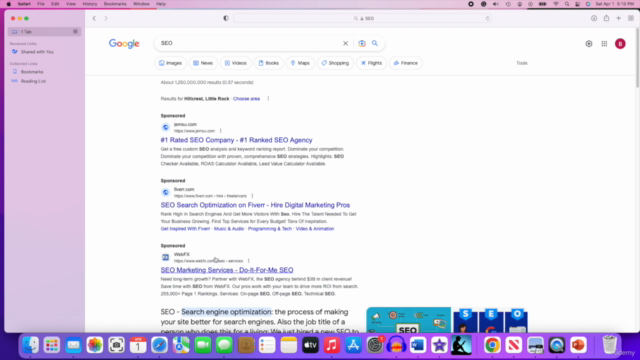This screenshot has width=640, height=360.
Task: Open the SEO infographic thumbnail
Action: point(409,320)
